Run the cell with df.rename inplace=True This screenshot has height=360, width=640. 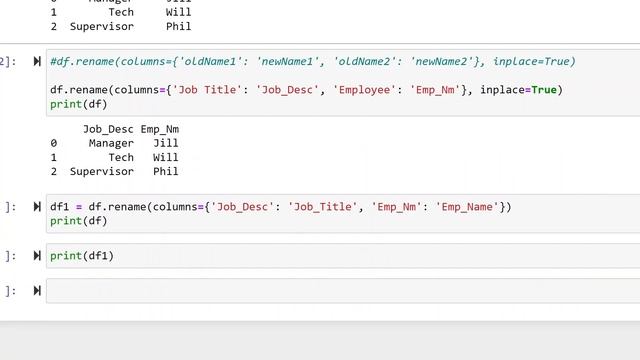pos(37,61)
